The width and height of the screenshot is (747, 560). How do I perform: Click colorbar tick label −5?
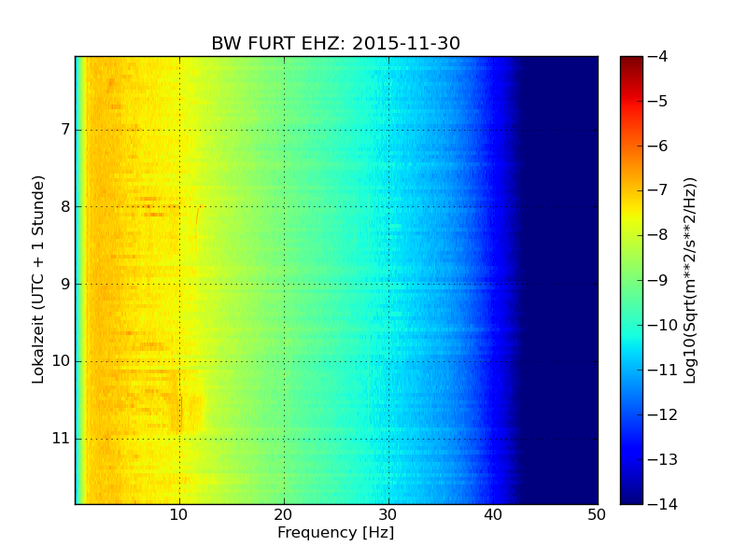pos(657,101)
